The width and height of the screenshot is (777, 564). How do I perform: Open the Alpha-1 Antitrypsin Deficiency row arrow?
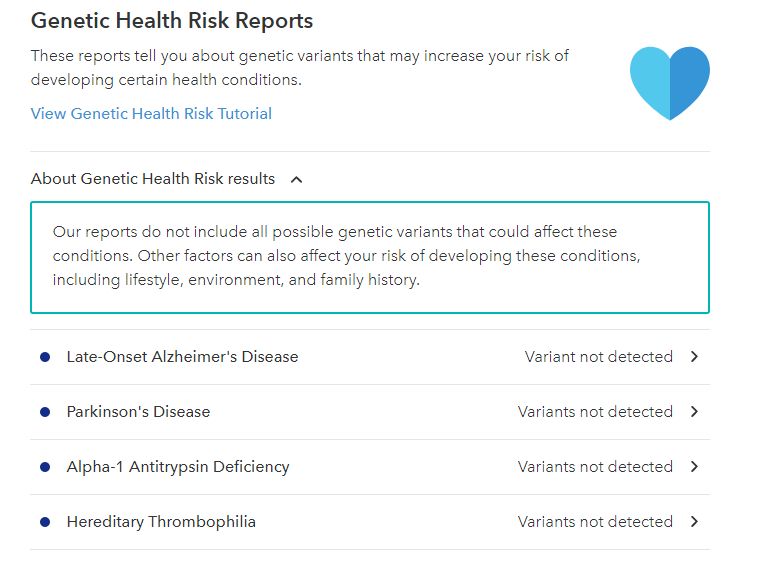[x=695, y=467]
